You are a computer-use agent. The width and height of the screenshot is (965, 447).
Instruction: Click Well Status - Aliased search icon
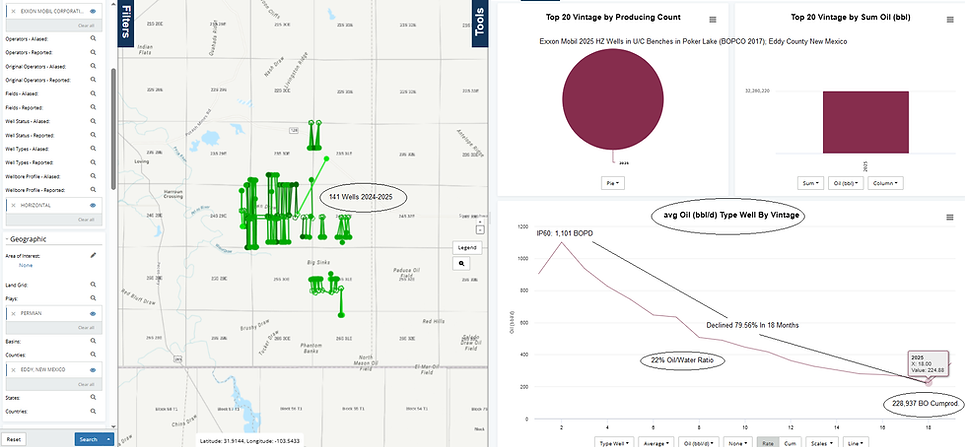[94, 121]
